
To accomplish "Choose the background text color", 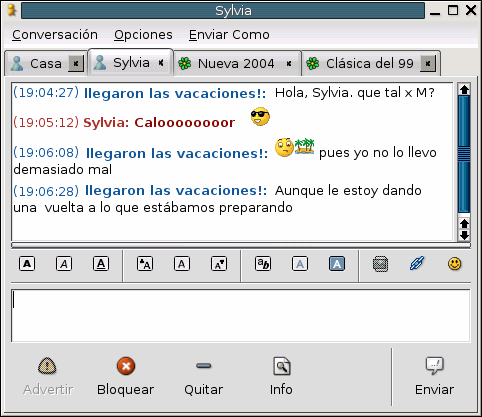I will pyautogui.click(x=337, y=264).
